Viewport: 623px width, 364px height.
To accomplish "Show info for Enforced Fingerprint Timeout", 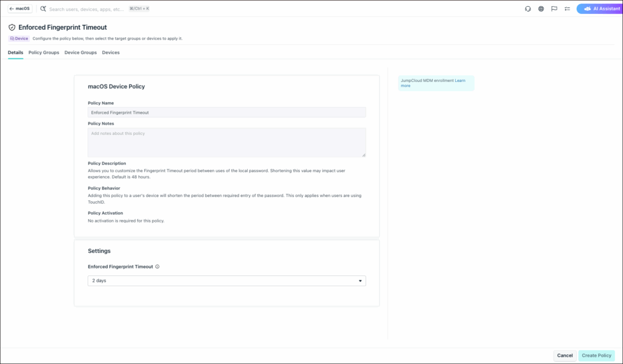I will coord(158,267).
